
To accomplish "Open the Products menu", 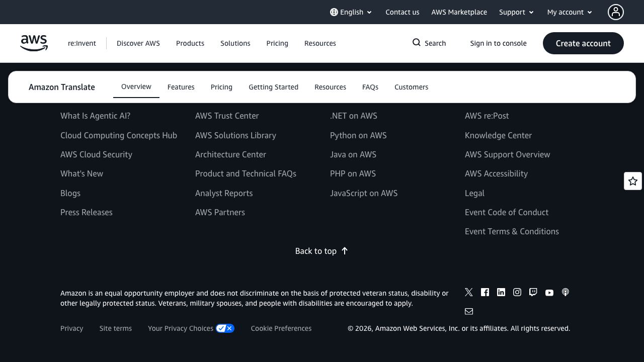I will [x=190, y=43].
